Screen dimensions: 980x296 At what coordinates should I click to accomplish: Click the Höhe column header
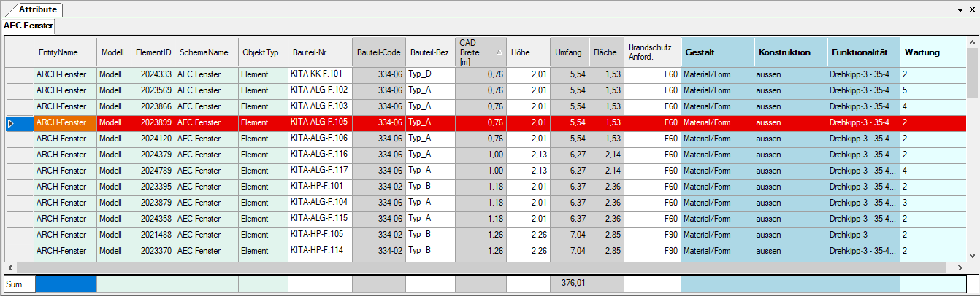528,52
